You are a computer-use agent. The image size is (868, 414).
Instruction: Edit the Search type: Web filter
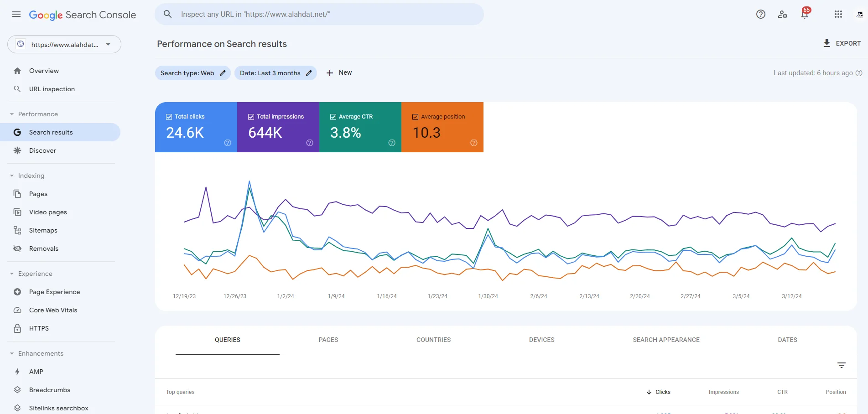[193, 73]
